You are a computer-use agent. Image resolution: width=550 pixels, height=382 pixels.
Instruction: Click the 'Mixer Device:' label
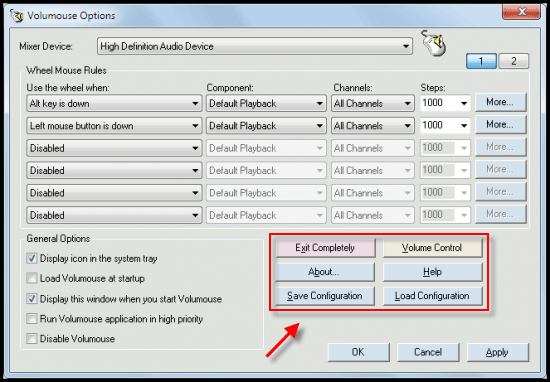pyautogui.click(x=46, y=46)
